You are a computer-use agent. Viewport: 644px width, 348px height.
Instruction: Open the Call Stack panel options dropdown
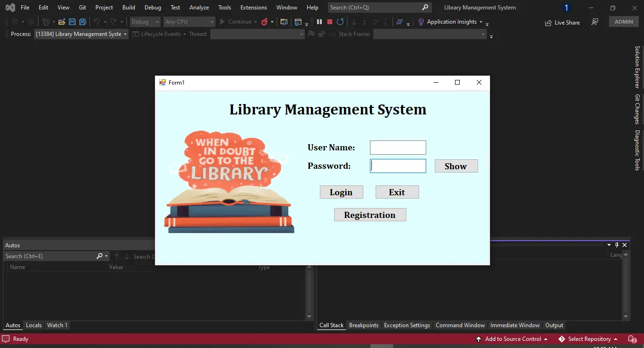(x=609, y=245)
